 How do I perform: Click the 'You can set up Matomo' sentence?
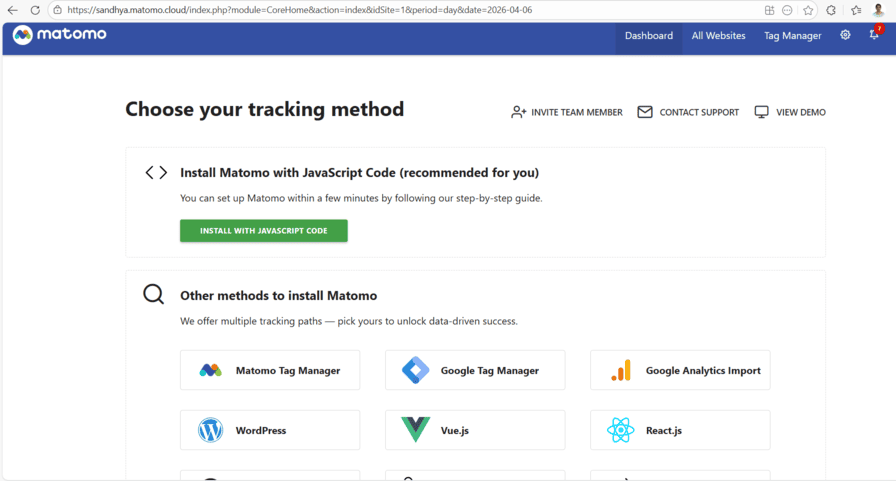point(361,198)
